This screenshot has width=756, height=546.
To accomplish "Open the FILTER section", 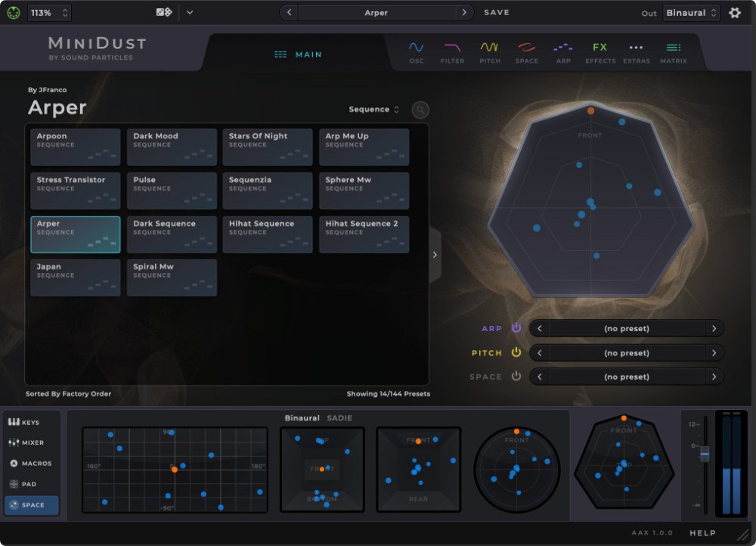I will [x=452, y=53].
